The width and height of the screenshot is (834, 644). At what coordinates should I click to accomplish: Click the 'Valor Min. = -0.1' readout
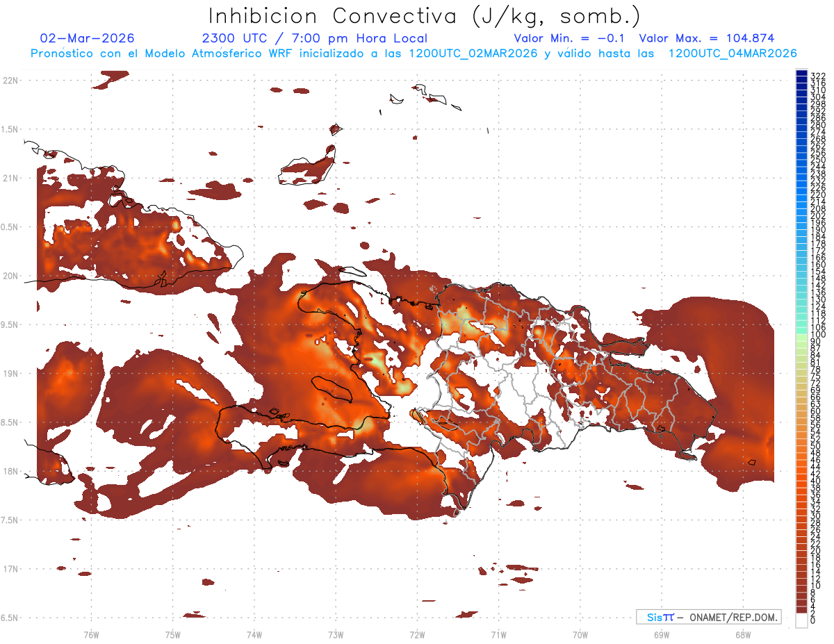point(571,38)
